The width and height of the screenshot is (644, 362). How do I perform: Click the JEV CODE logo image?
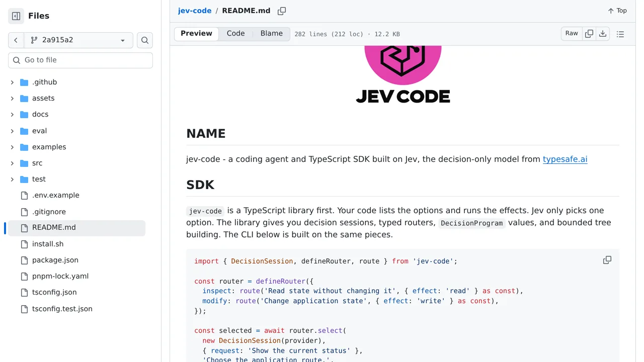click(x=403, y=74)
